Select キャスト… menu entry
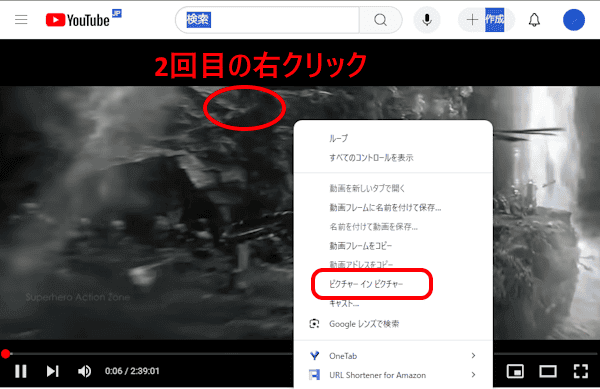Screen dimensions: 600x389 click(393, 304)
